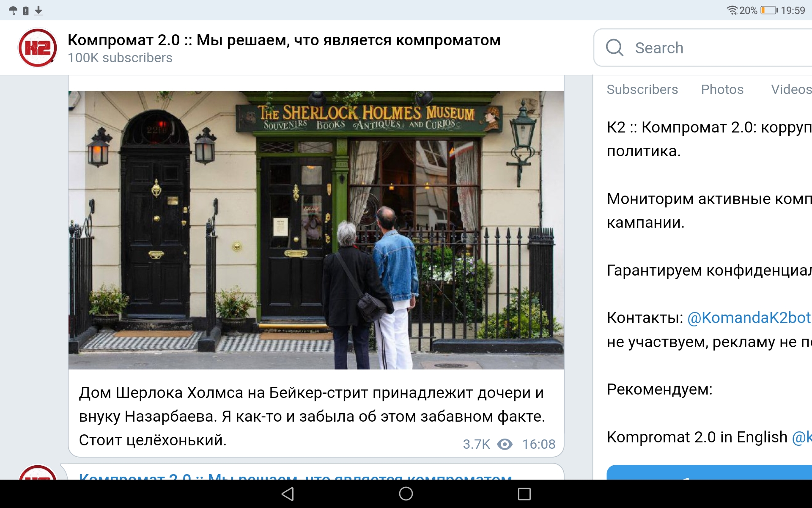Tap the Wi-Fi status icon
The image size is (812, 508).
[x=732, y=10]
